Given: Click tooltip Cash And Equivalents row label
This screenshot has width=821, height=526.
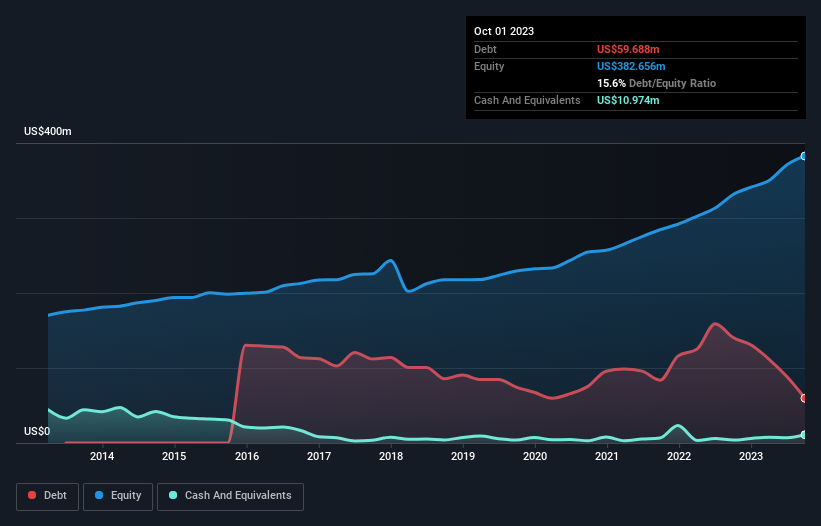Looking at the screenshot, I should click(527, 100).
